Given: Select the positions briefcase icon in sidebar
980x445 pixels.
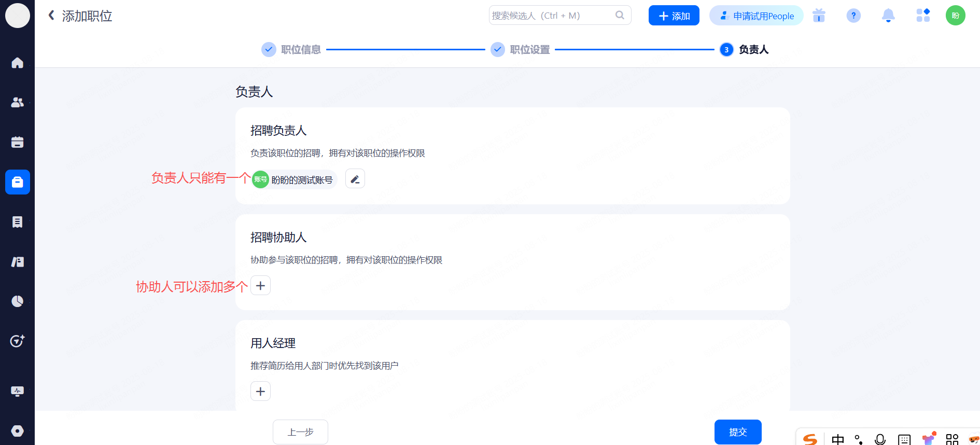Looking at the screenshot, I should tap(17, 182).
